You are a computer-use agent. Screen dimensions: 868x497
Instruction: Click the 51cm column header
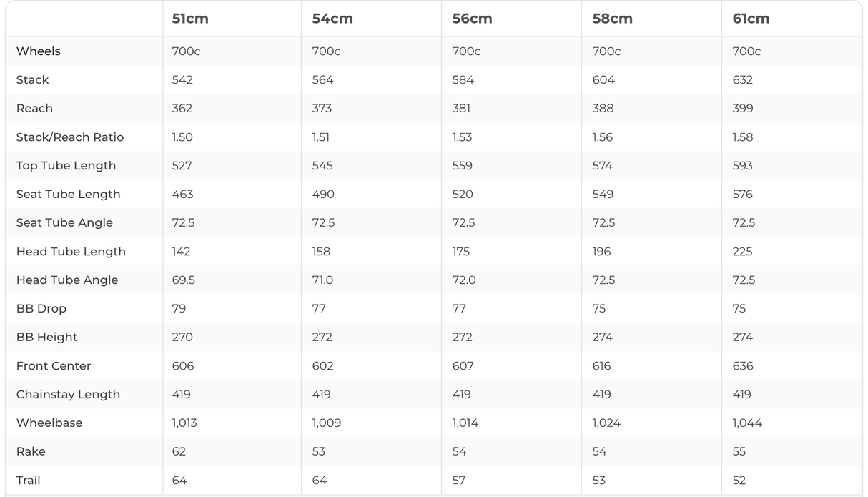[190, 19]
